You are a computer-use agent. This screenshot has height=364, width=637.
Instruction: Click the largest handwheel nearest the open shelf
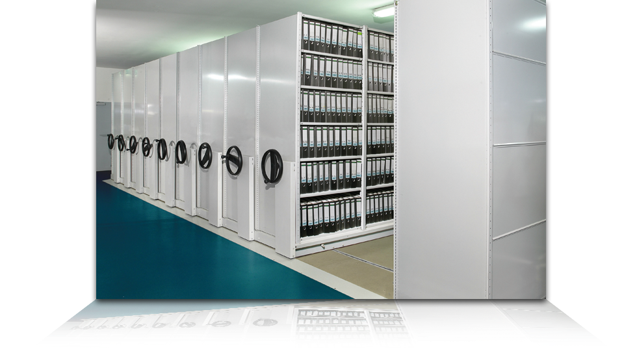pos(272,166)
